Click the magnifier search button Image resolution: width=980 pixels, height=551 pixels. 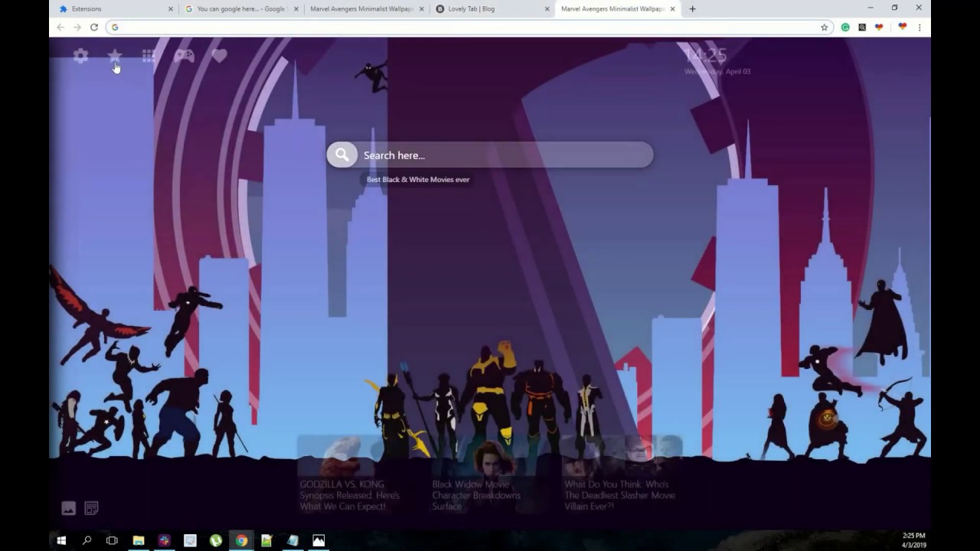[342, 155]
